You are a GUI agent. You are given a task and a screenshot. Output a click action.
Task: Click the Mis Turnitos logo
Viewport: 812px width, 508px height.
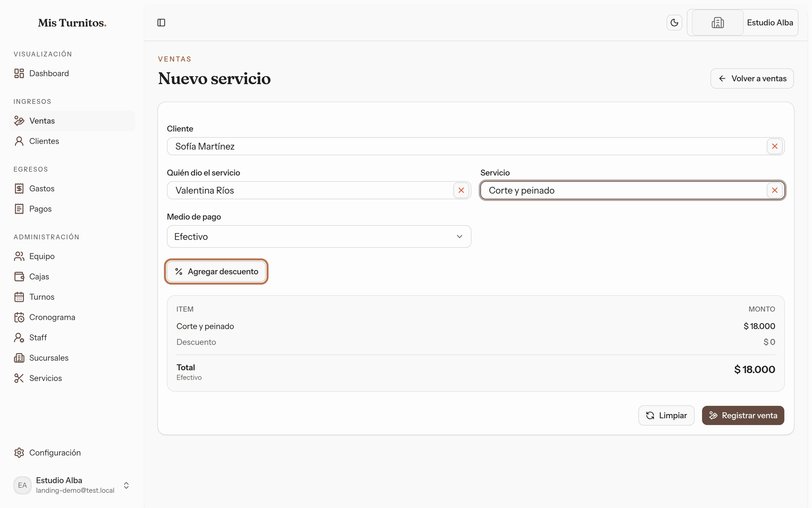72,23
